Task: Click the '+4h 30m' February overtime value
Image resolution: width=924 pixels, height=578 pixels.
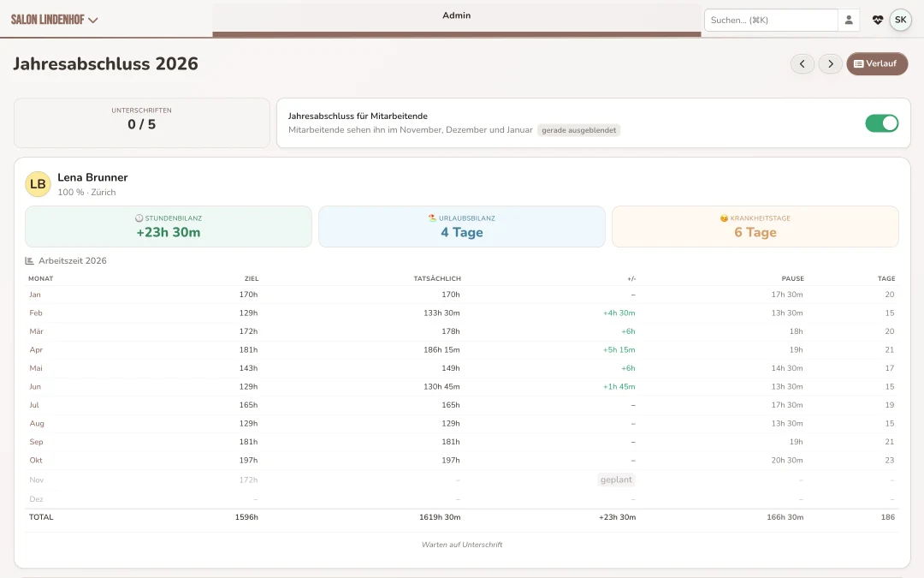Action: [x=619, y=313]
